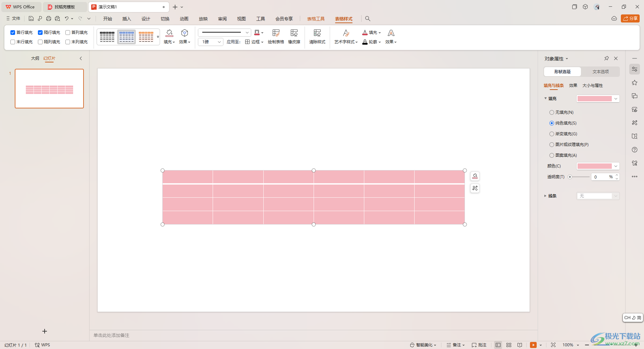Screen dimensions: 644x349
Task: Select 图案填充(A) radio option
Action: (x=552, y=155)
